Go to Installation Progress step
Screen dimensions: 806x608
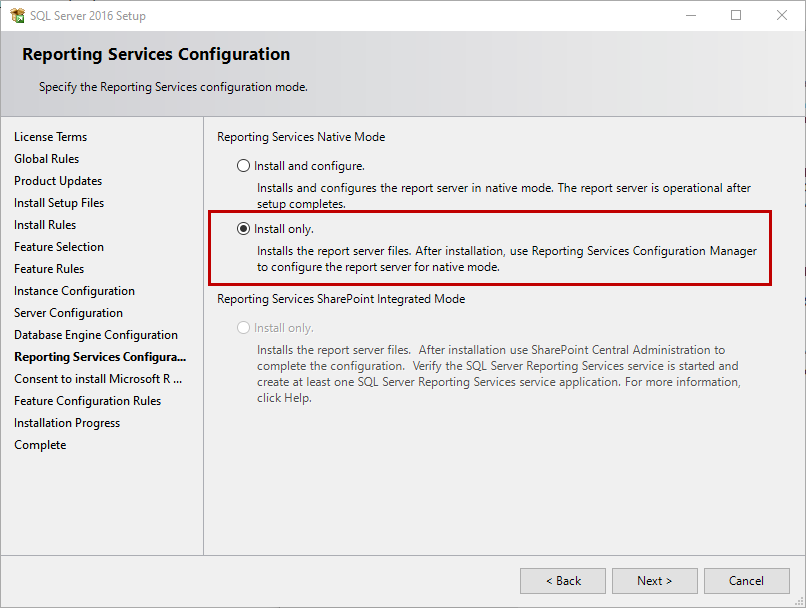coord(67,423)
